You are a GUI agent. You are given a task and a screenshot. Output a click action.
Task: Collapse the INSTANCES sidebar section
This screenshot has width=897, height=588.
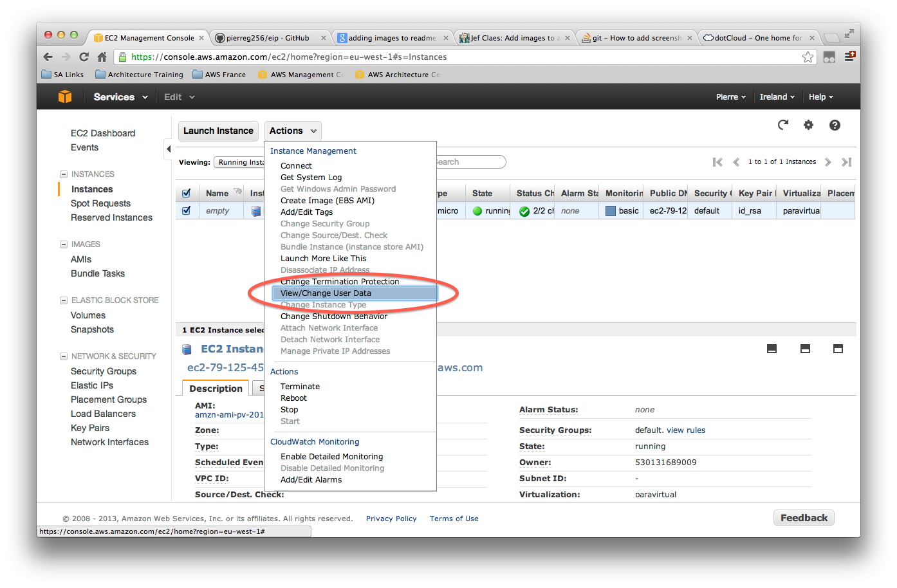point(64,174)
